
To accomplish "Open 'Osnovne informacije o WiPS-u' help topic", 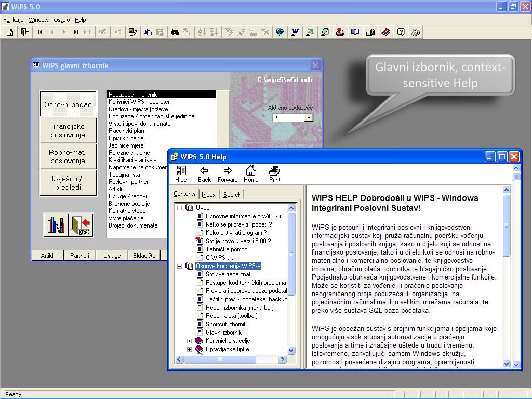I will (243, 216).
